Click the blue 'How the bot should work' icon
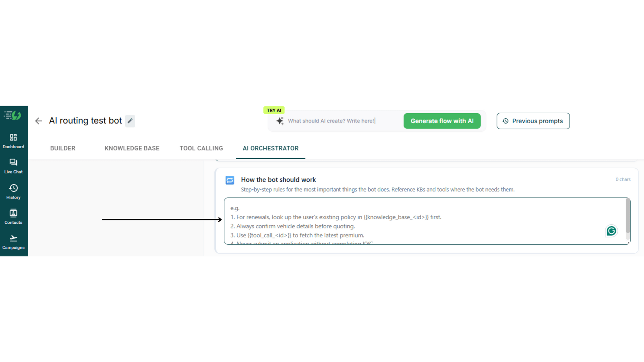This screenshot has width=644, height=362. coord(230,180)
